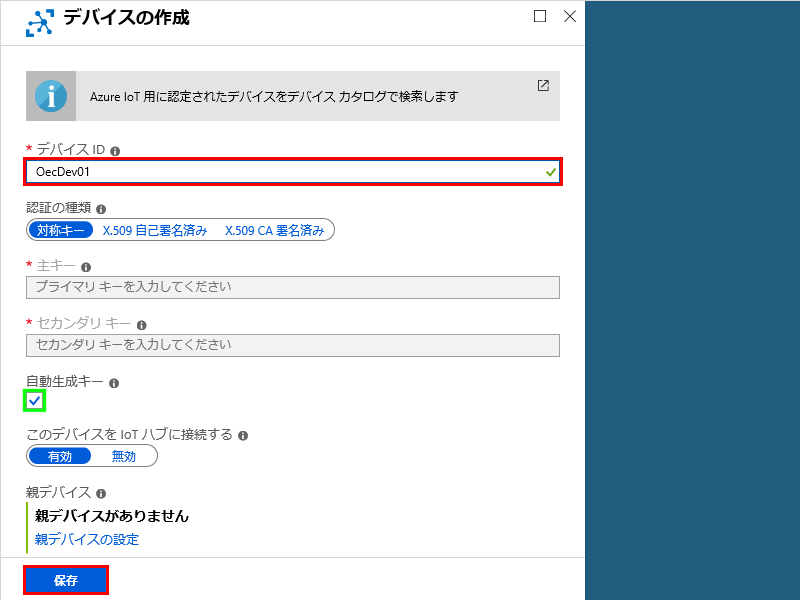Click info icon next to 親デバイス
Screen dimensions: 800x600
click(x=101, y=494)
